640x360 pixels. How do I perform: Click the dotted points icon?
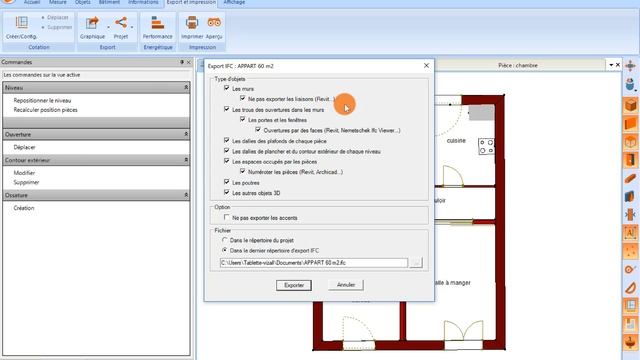coord(630,251)
